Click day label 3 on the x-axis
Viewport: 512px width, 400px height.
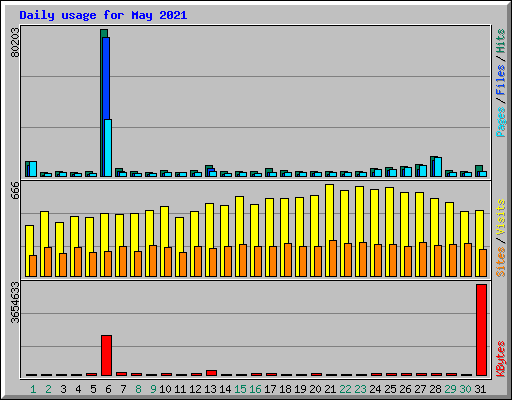coord(63,389)
